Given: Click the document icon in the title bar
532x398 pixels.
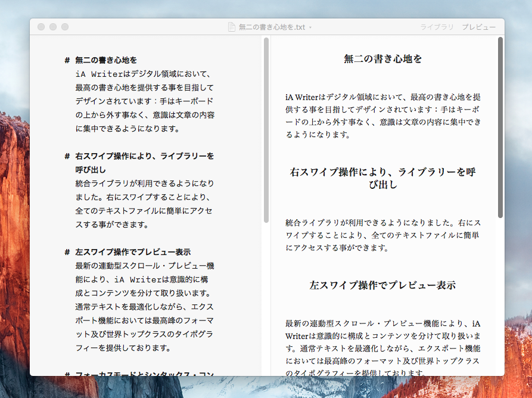Looking at the screenshot, I should coord(232,27).
